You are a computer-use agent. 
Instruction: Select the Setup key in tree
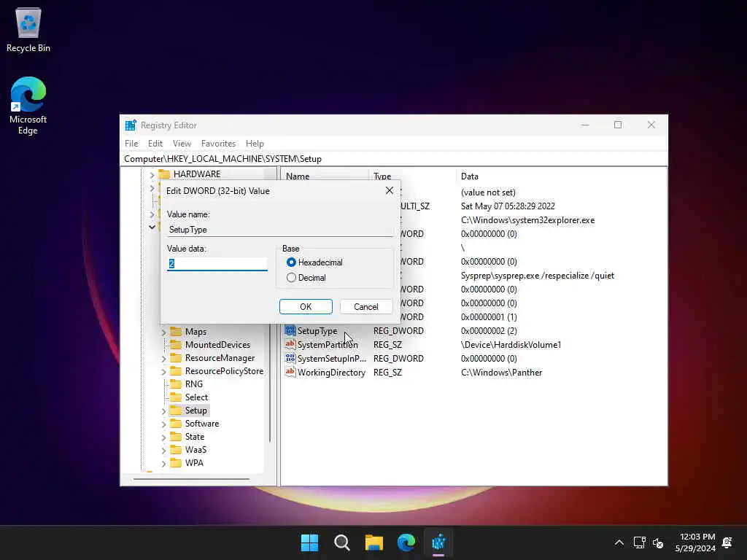196,411
